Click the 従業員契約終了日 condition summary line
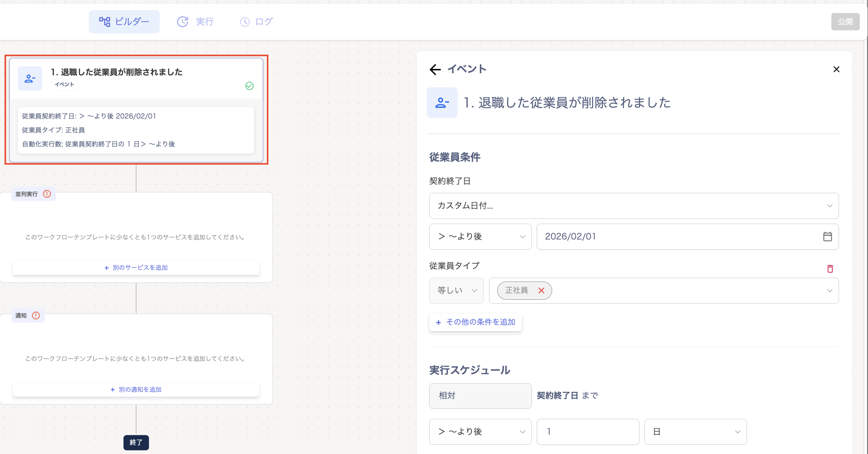Image resolution: width=868 pixels, height=454 pixels. click(89, 116)
